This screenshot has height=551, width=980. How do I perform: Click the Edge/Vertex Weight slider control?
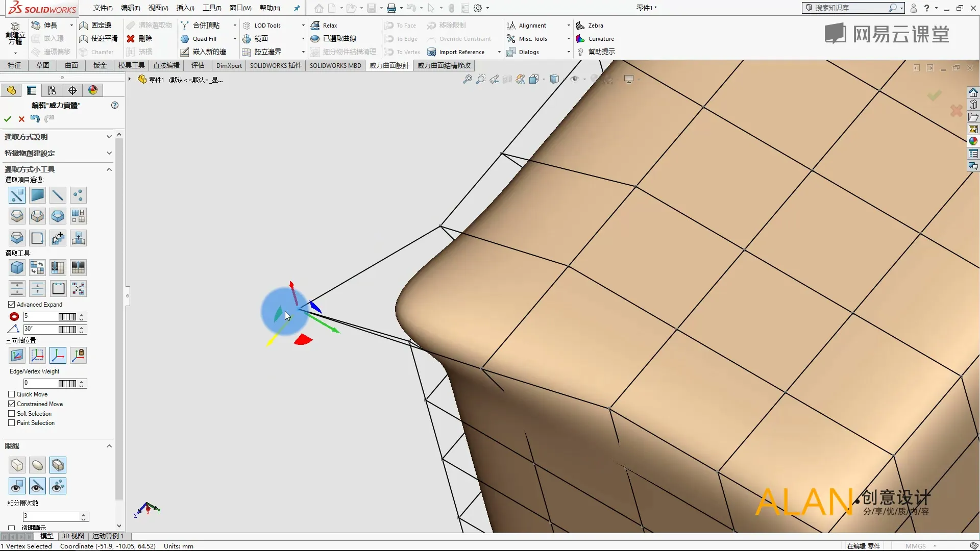pyautogui.click(x=67, y=384)
